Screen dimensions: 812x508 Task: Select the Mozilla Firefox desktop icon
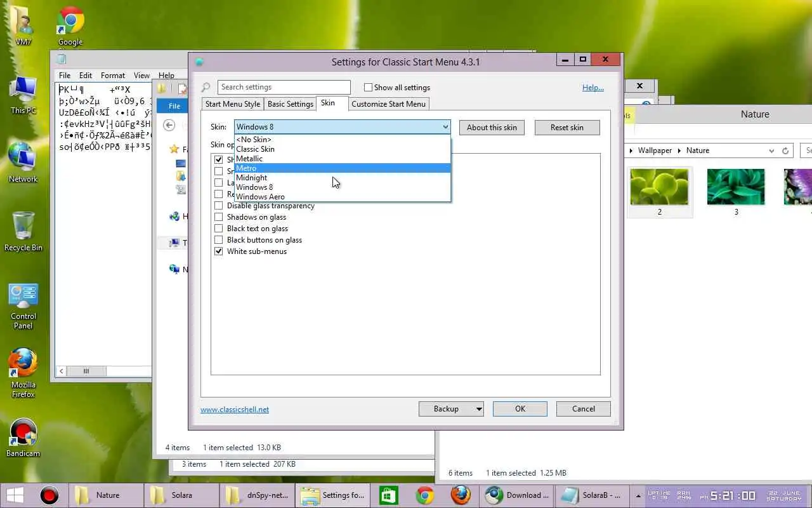click(23, 374)
